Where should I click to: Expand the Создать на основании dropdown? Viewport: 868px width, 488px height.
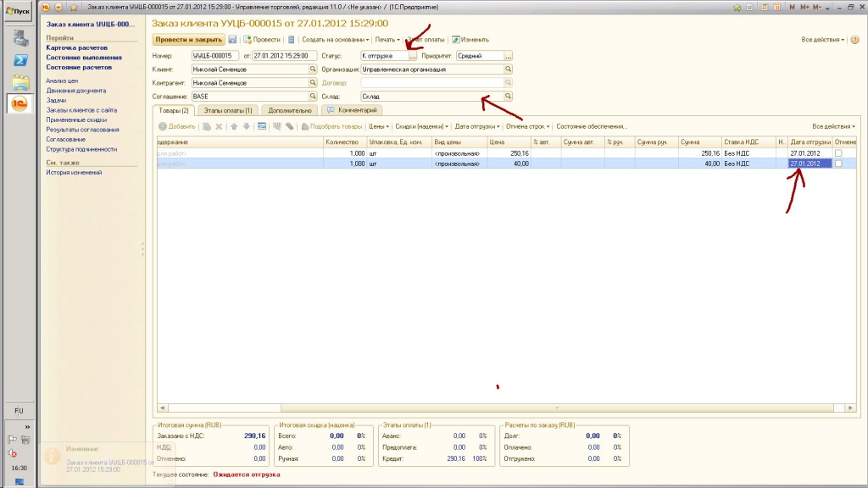point(335,40)
